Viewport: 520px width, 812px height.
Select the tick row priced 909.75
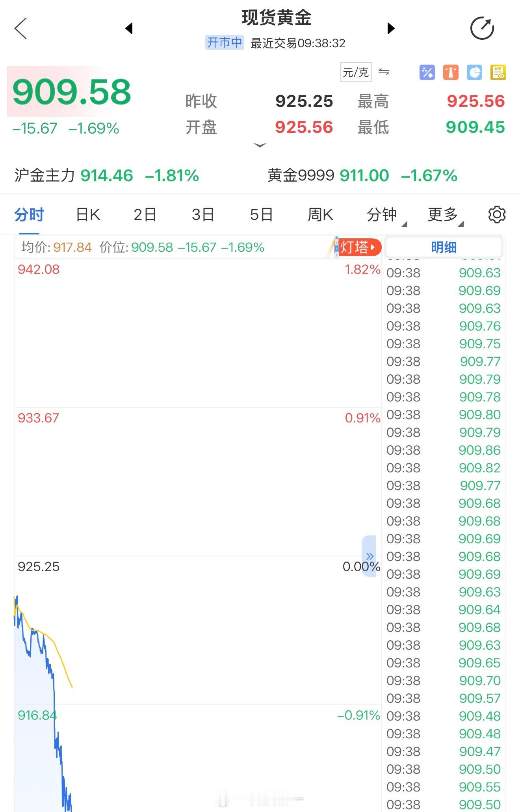444,344
